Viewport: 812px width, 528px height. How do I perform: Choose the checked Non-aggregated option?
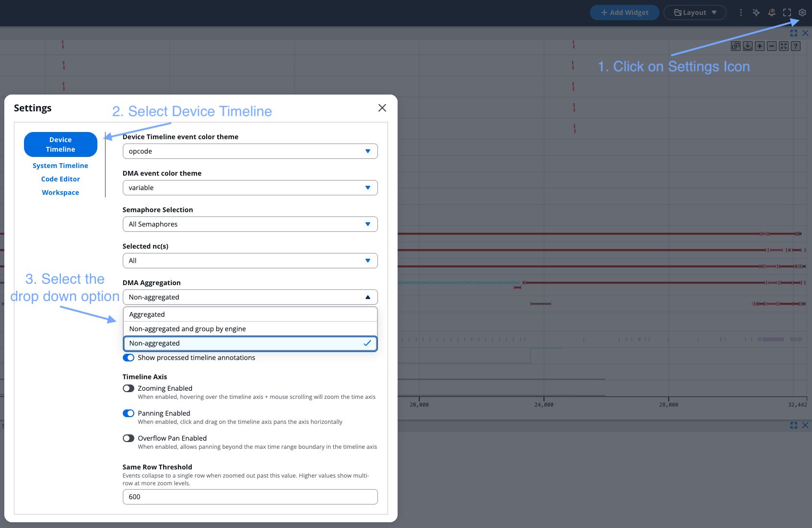pyautogui.click(x=250, y=343)
